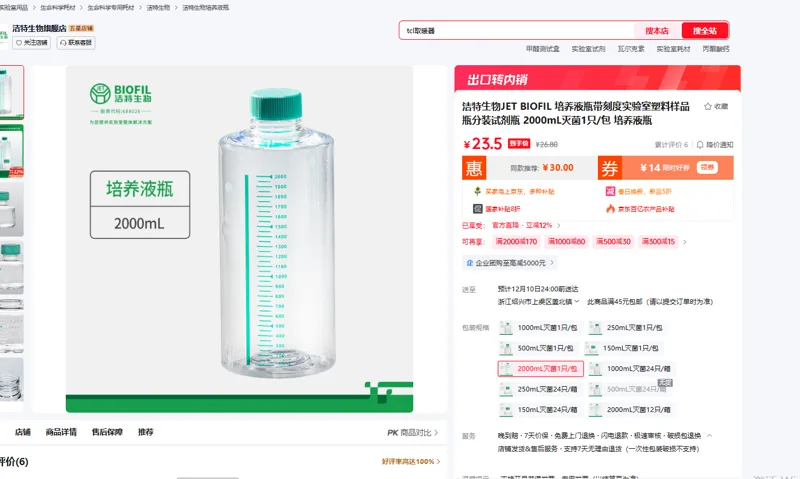Open the 浙江绍兴市上虞区 delivery address dropdown
800x479 pixels.
(538, 301)
